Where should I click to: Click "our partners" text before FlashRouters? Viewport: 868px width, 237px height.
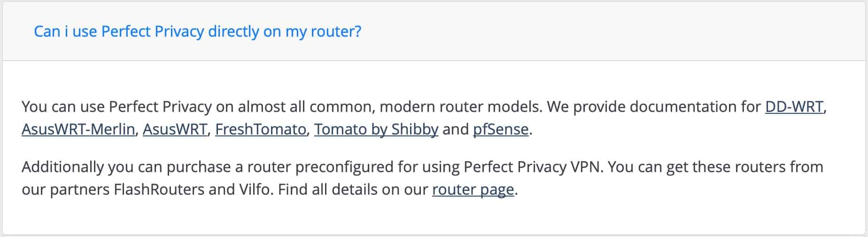(x=66, y=190)
